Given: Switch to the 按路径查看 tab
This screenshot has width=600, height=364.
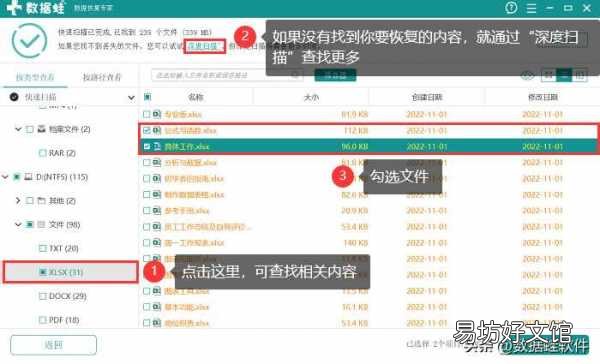Looking at the screenshot, I should click(x=102, y=77).
